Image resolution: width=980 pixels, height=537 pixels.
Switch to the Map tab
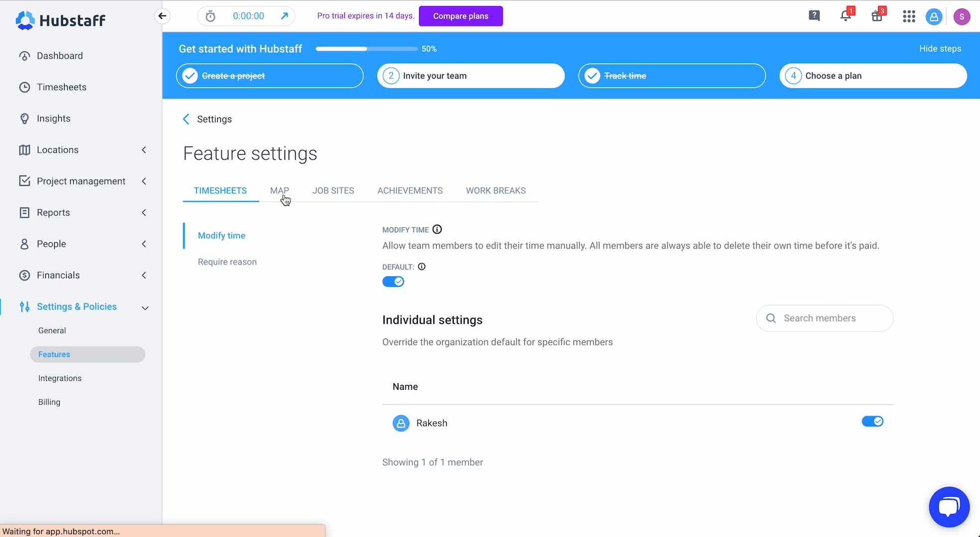(x=279, y=190)
